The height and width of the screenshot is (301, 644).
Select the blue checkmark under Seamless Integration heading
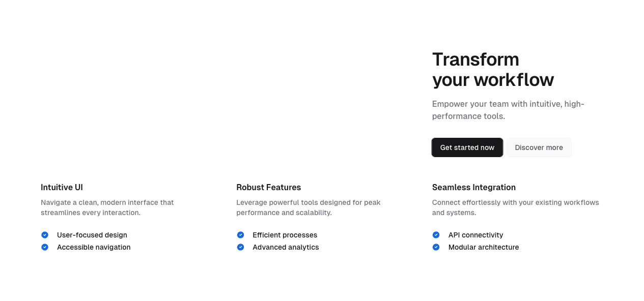point(436,235)
